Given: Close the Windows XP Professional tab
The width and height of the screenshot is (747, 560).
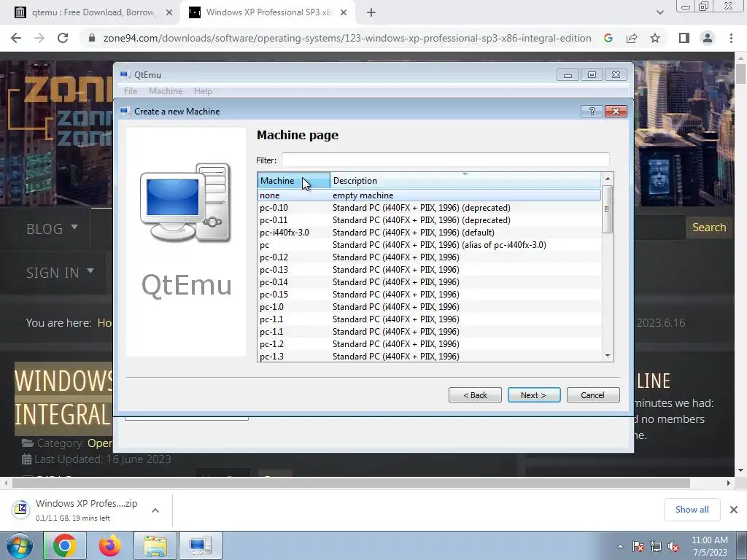Looking at the screenshot, I should click(x=344, y=12).
